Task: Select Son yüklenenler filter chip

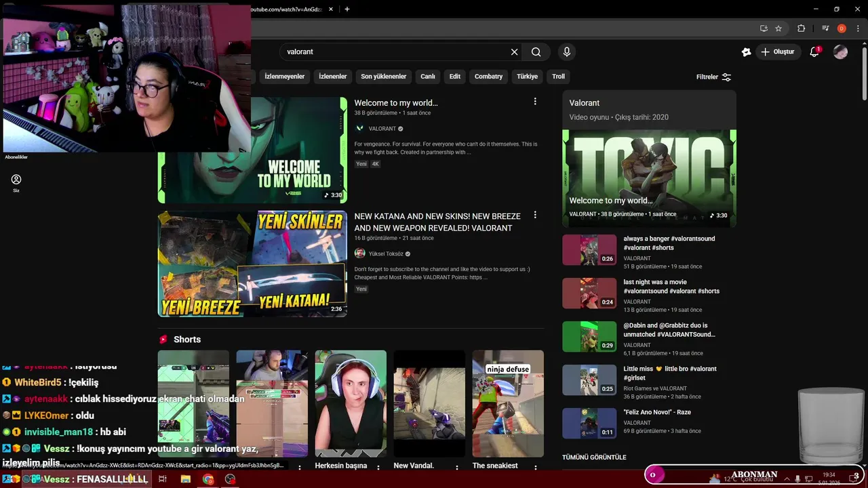Action: [384, 77]
